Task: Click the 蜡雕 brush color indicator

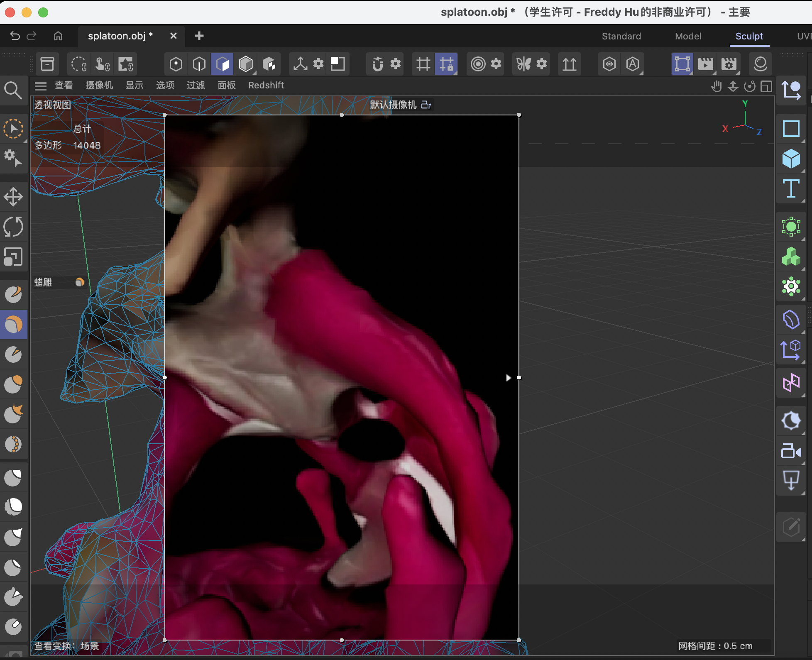Action: coord(80,282)
